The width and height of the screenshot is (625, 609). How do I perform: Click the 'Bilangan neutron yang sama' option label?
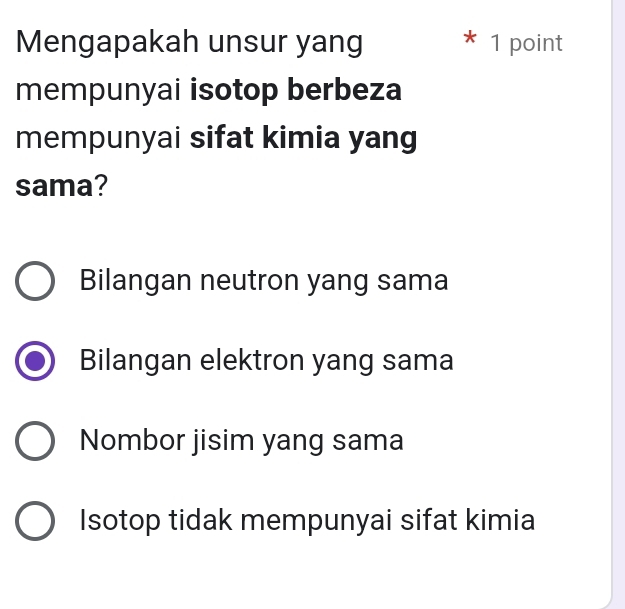coord(264,281)
